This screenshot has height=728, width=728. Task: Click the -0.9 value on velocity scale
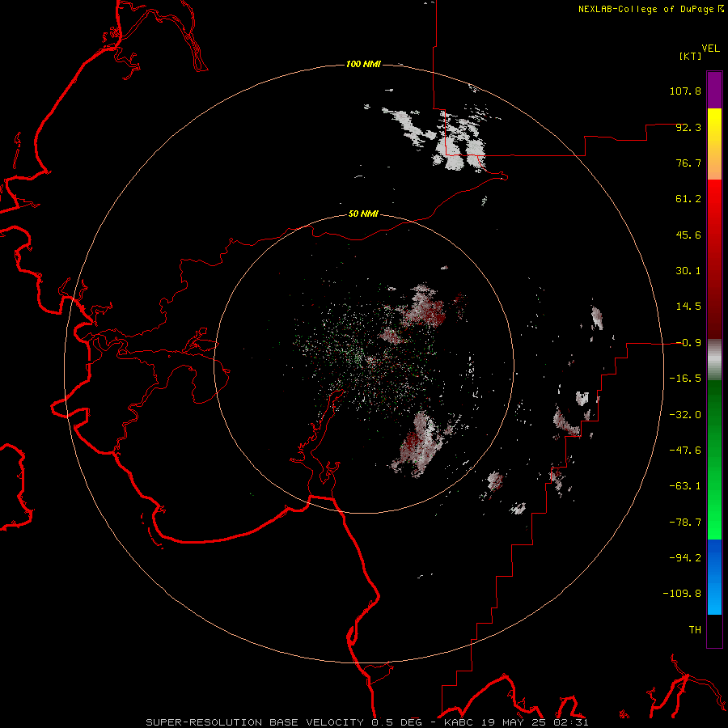(x=688, y=343)
